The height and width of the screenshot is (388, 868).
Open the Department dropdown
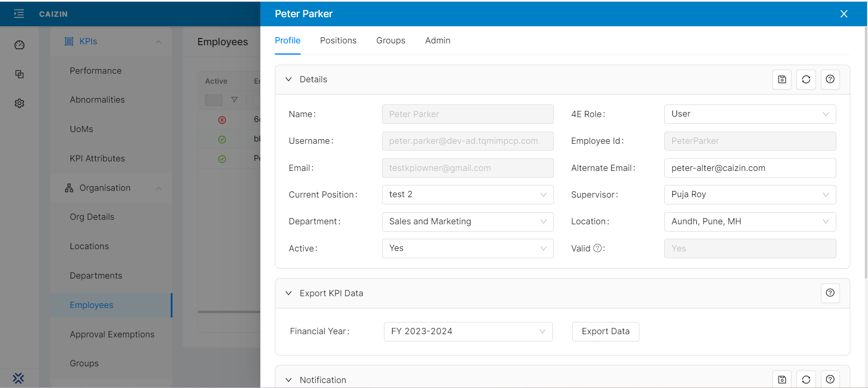coord(467,222)
